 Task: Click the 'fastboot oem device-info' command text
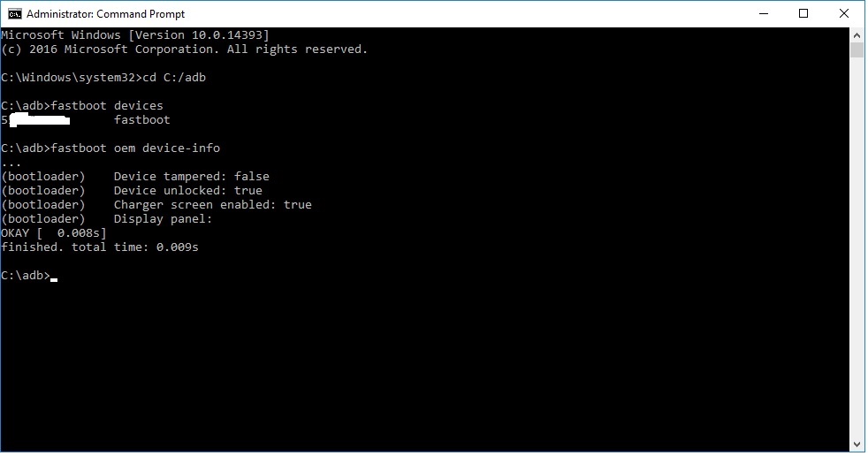tap(135, 148)
